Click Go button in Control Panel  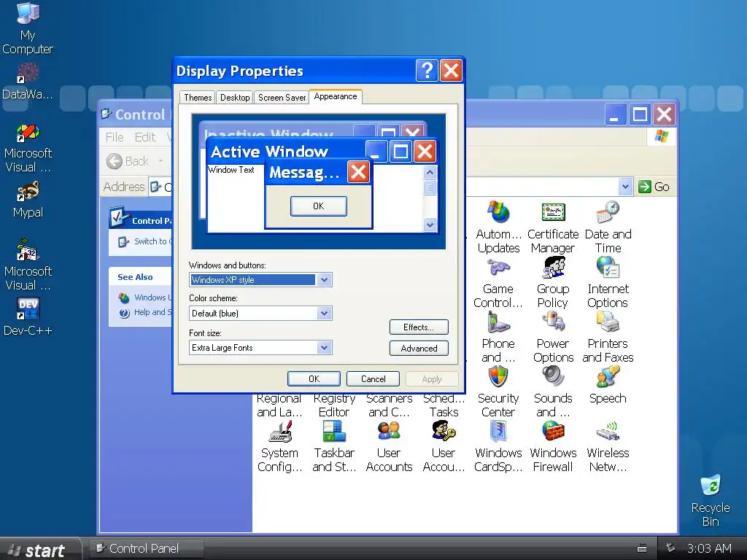(x=654, y=187)
